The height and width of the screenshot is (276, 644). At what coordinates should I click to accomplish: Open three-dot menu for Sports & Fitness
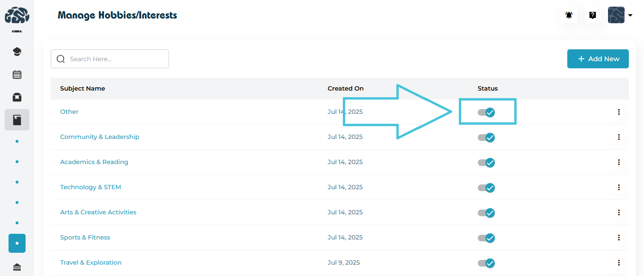(x=618, y=238)
